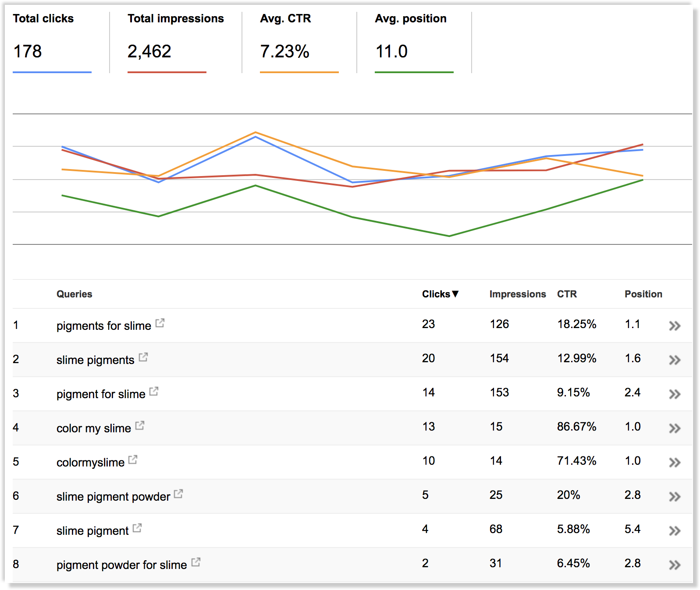Open the 'pigment powder for slime' query
Viewport: 700px width, 590px height.
pos(122,565)
